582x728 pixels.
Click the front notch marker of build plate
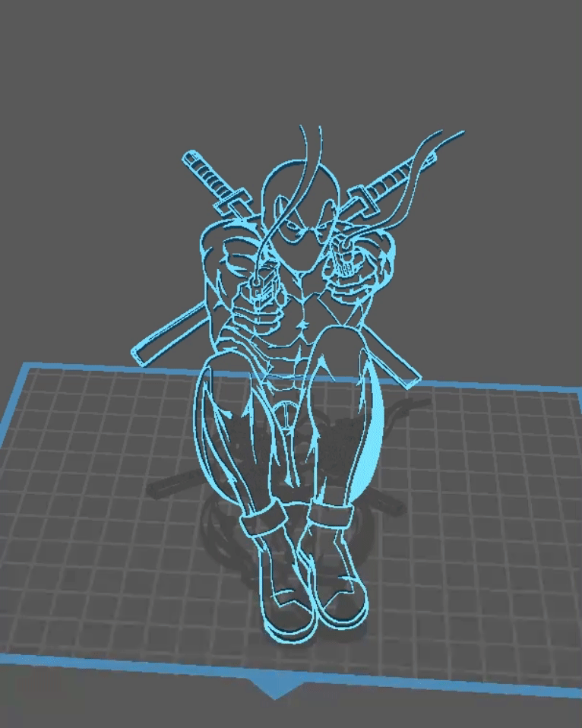[x=275, y=689]
